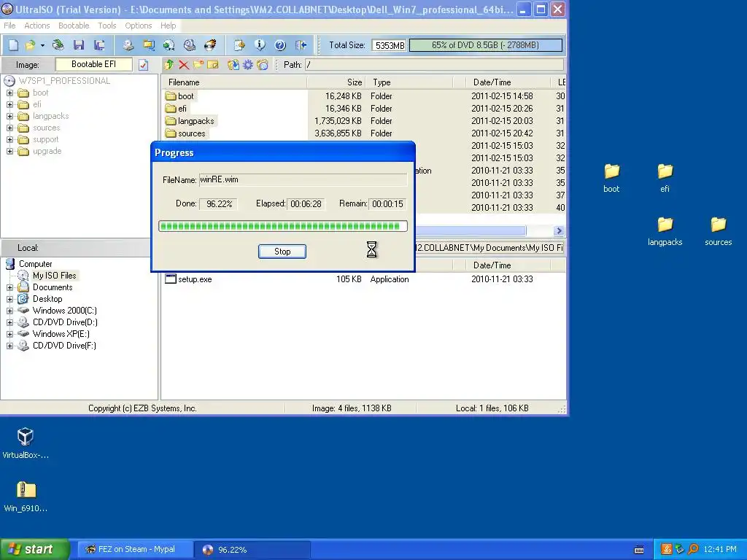Click the Total Size 5353MB field

tap(390, 45)
